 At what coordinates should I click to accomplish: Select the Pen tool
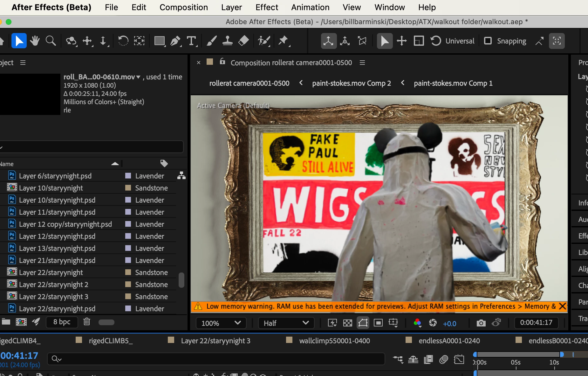tap(175, 41)
